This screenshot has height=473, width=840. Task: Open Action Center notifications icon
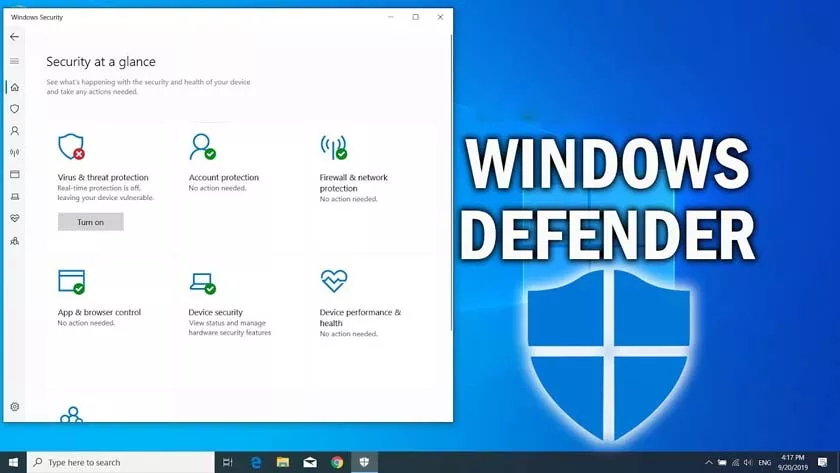point(823,462)
